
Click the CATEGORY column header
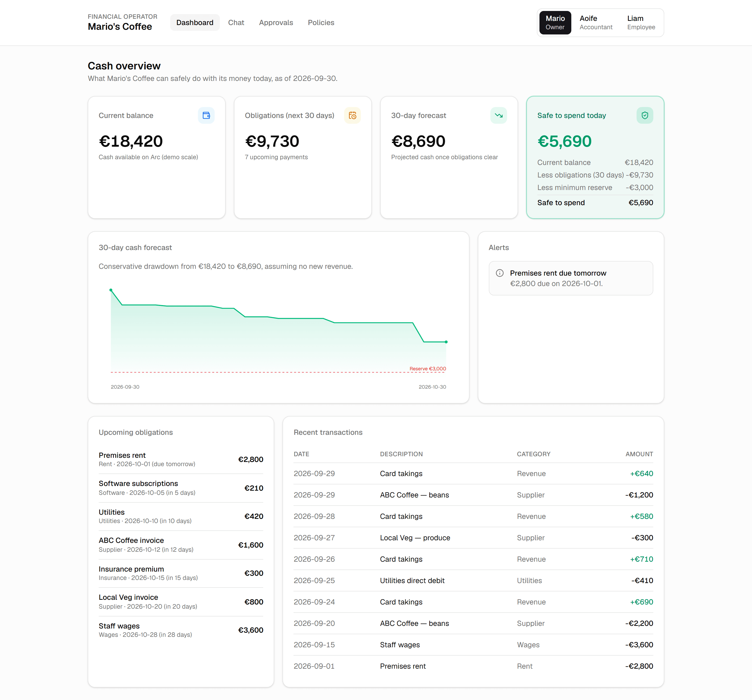point(533,454)
